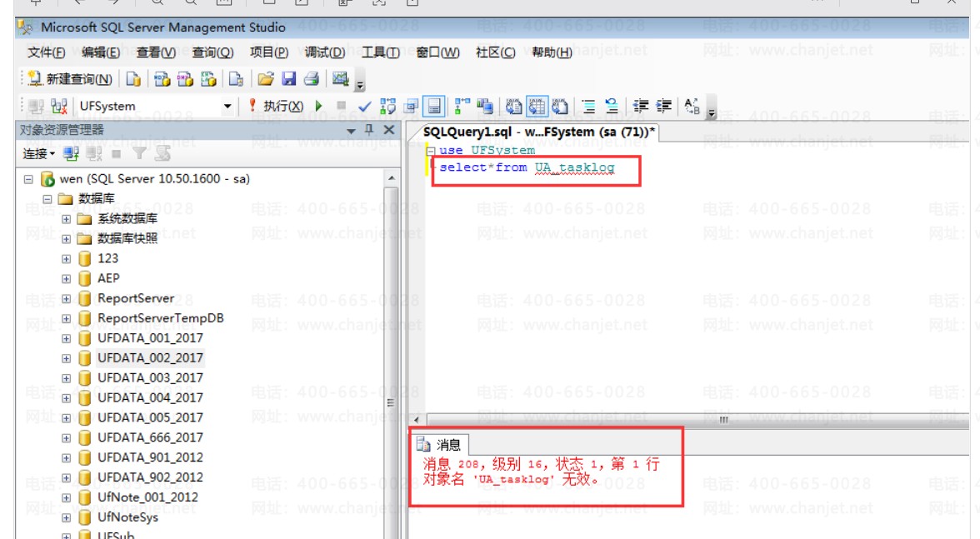The width and height of the screenshot is (980, 539).
Task: Click the New Query (新建查询) button
Action: 70,79
